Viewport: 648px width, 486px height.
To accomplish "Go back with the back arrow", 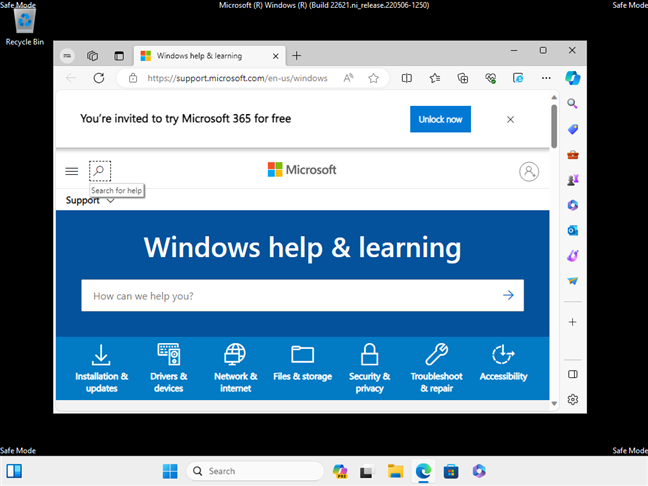I will (71, 78).
